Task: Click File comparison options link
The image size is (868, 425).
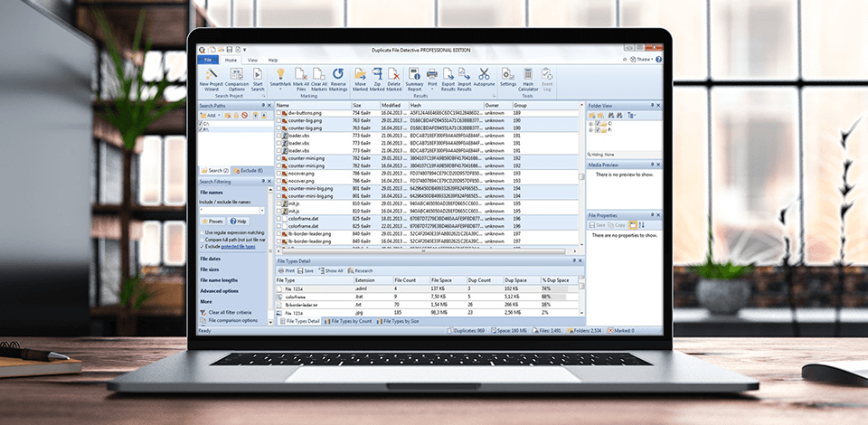Action: click(229, 320)
